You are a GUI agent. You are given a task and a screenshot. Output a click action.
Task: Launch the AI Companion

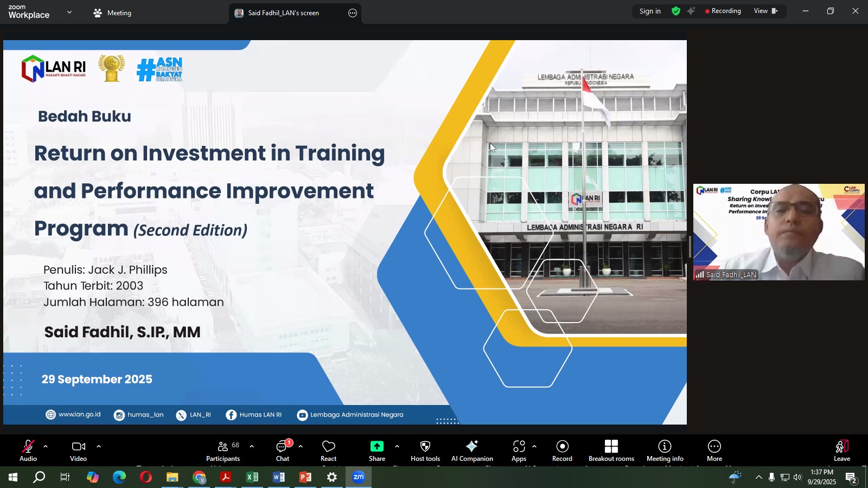click(x=472, y=450)
